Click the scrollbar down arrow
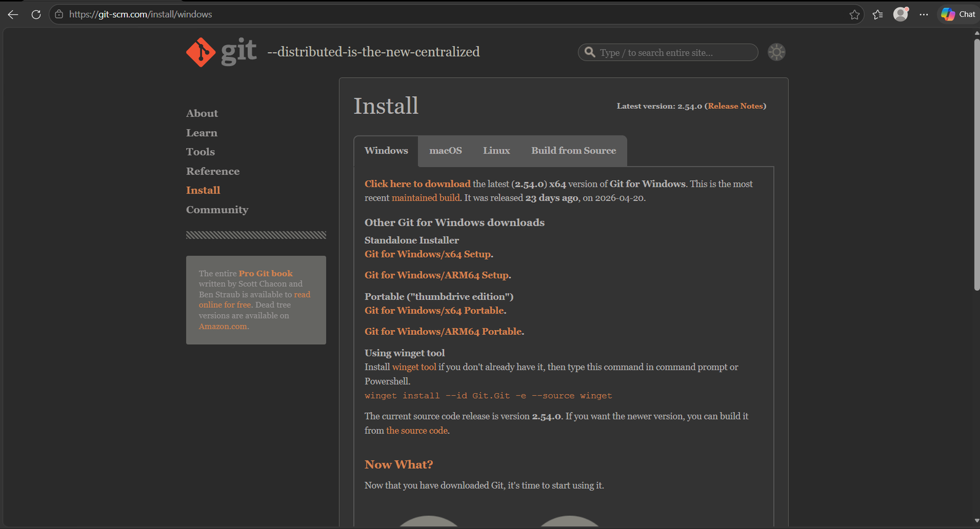The width and height of the screenshot is (980, 529). (976, 521)
